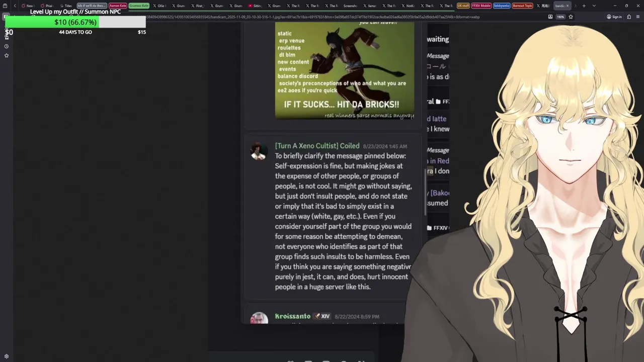Expand the Asmon Kate tab group
The width and height of the screenshot is (644, 362).
click(118, 6)
